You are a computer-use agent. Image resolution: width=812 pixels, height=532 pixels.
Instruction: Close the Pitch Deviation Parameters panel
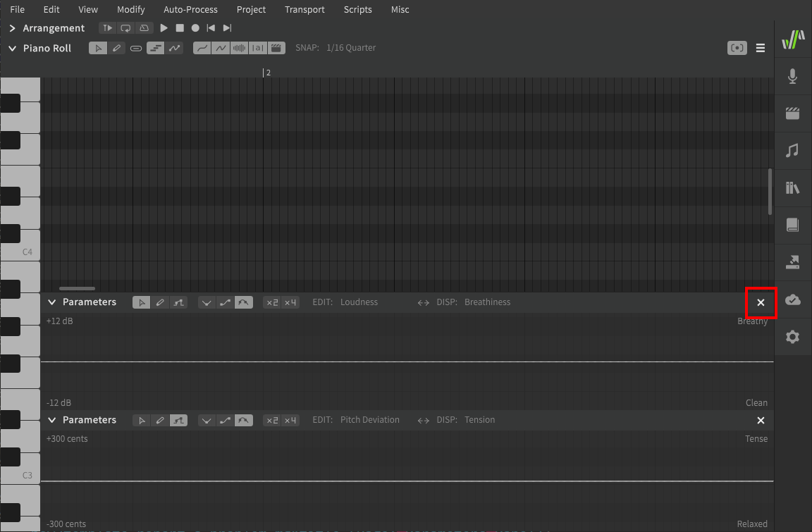coord(761,421)
